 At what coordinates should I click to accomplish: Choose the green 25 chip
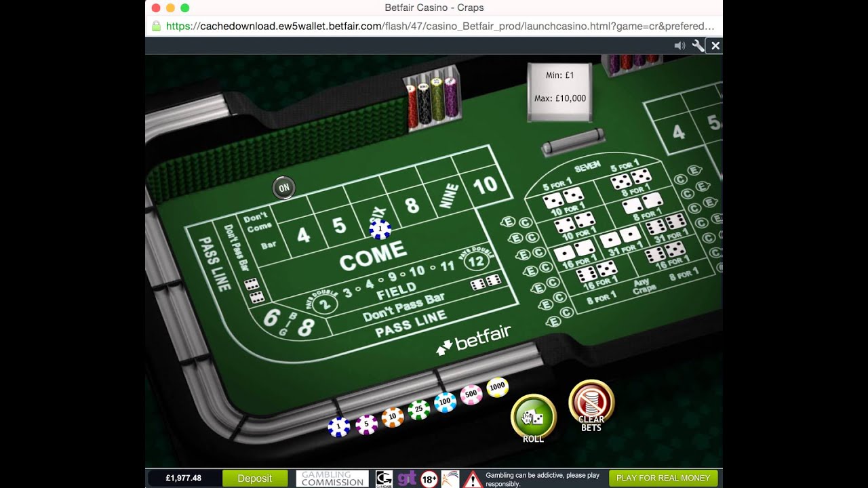(419, 409)
